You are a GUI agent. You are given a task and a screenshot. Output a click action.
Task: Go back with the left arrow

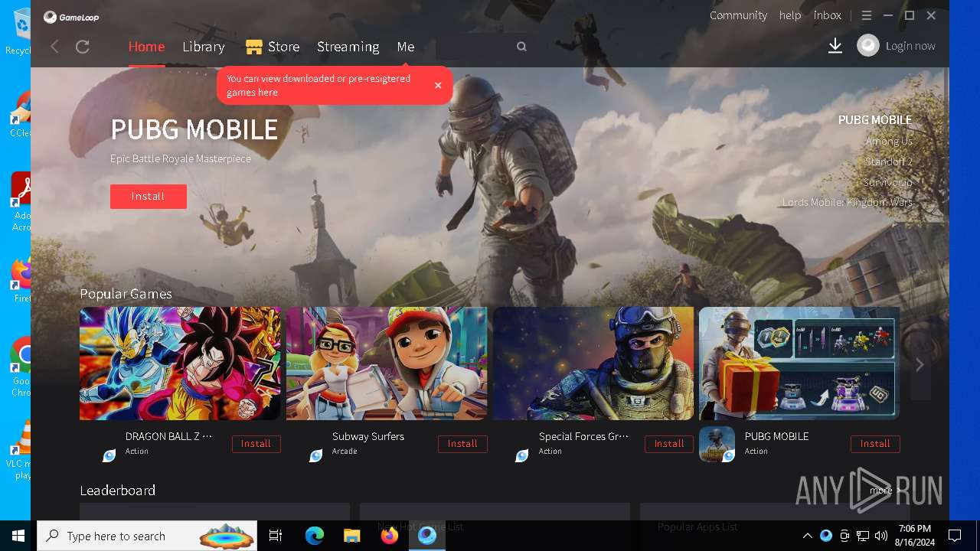pos(54,47)
